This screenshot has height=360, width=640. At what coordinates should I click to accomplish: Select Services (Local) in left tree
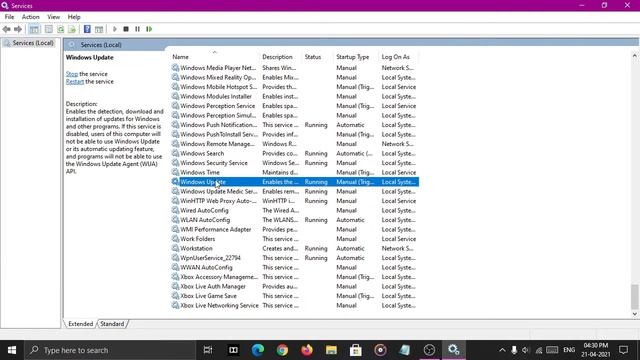click(x=33, y=43)
